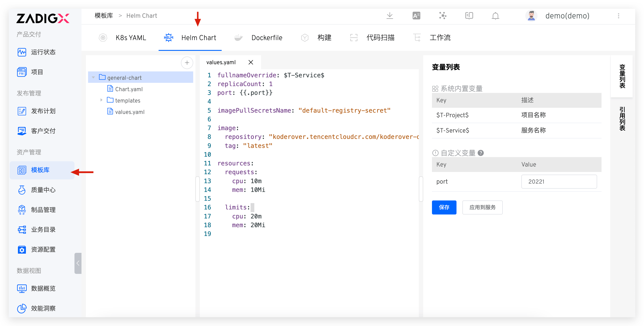The image size is (644, 326).
Task: Click help icon next to 自定义变量
Action: [481, 153]
